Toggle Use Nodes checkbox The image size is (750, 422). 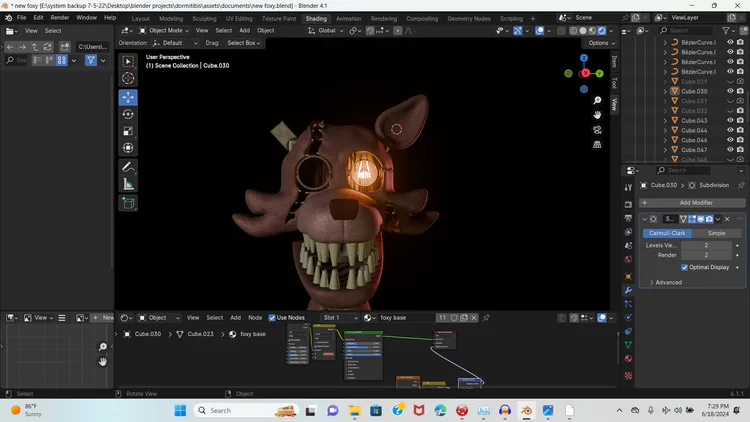click(272, 318)
